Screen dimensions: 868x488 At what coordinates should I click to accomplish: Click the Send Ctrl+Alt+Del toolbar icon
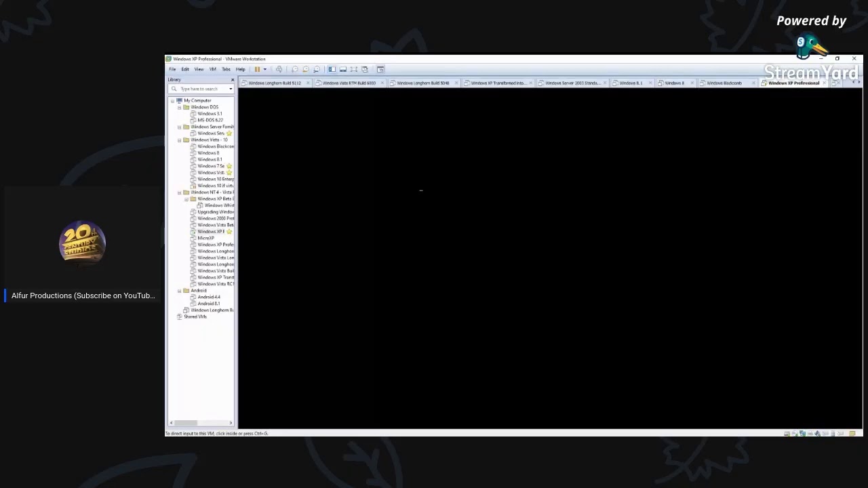pyautogui.click(x=279, y=69)
